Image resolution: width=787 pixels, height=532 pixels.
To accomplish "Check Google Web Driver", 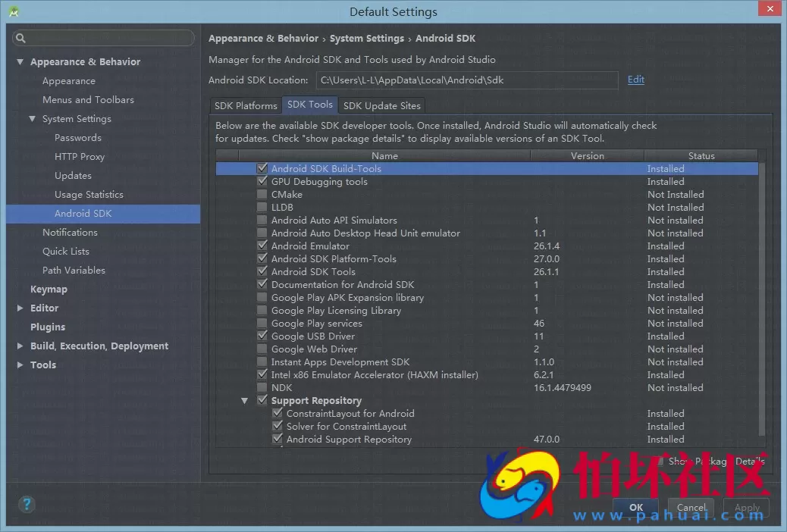I will (x=262, y=349).
